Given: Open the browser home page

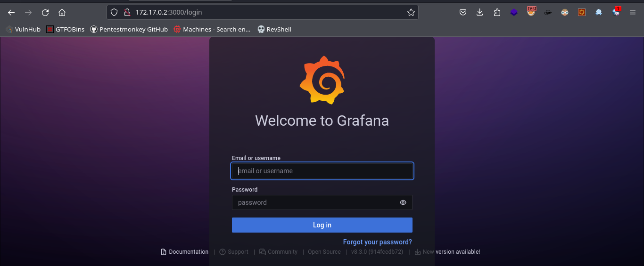Looking at the screenshot, I should [62, 12].
